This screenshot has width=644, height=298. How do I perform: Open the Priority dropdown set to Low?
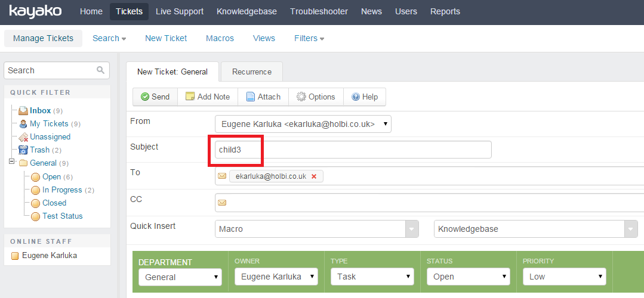(565, 277)
